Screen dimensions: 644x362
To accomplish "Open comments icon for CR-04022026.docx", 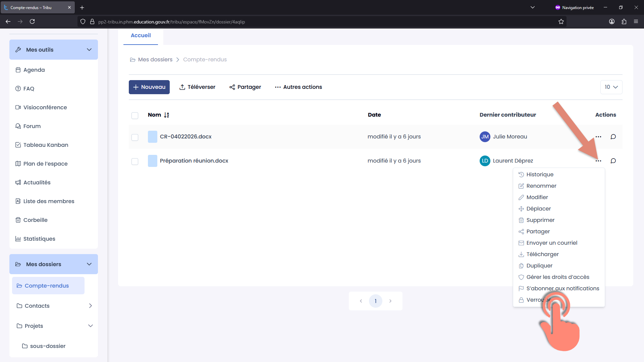I will click(x=613, y=137).
